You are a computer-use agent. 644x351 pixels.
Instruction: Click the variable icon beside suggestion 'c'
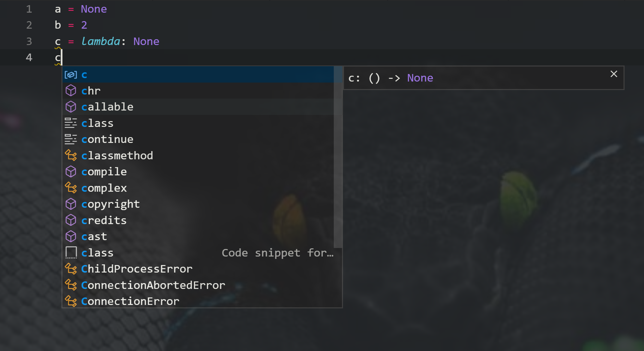71,75
